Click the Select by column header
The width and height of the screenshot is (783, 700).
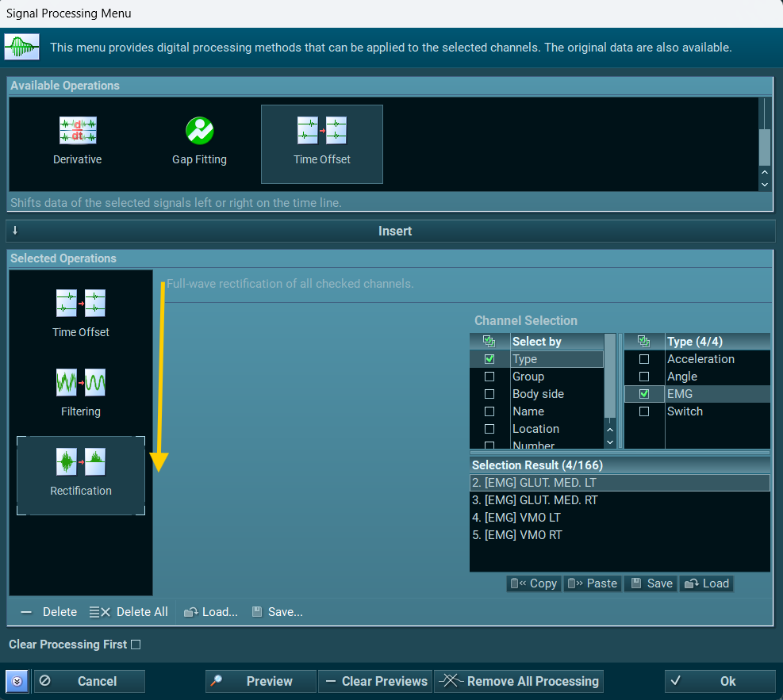(x=557, y=342)
